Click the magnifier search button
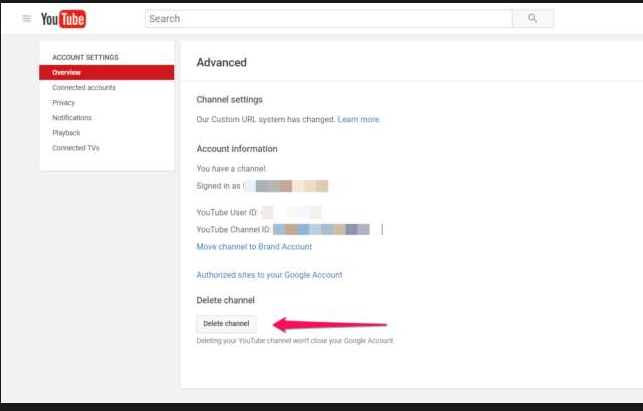This screenshot has width=643, height=411. [532, 18]
